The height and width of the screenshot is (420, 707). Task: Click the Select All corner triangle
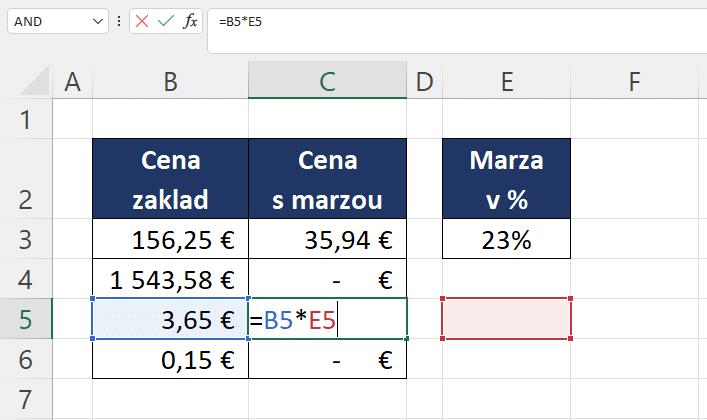(34, 81)
